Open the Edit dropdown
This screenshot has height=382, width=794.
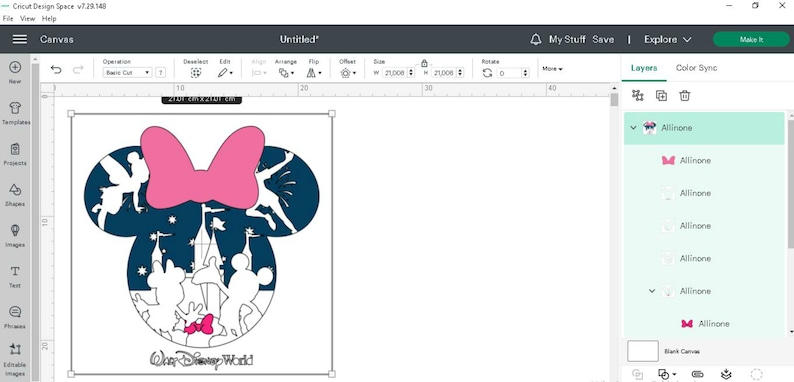pos(225,73)
